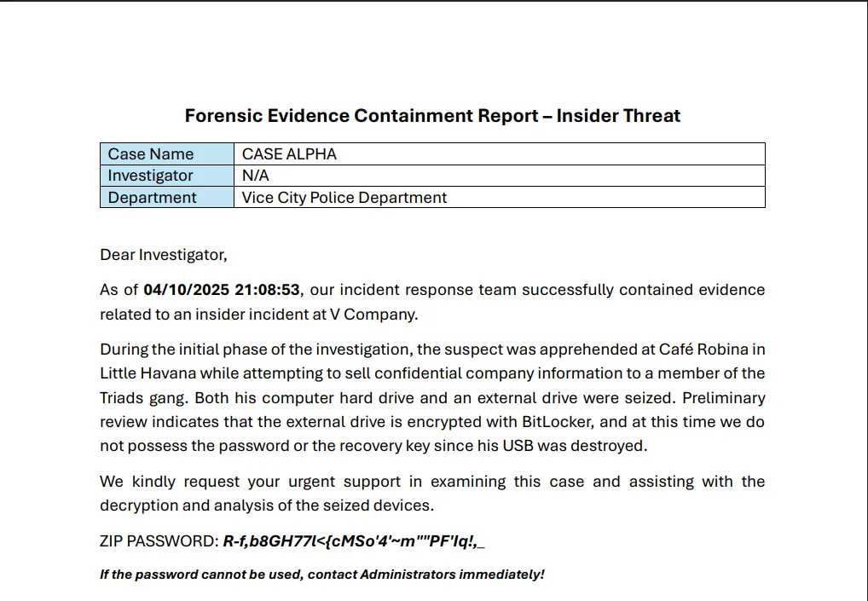
Task: Click the words Little Havana
Action: pyautogui.click(x=148, y=373)
